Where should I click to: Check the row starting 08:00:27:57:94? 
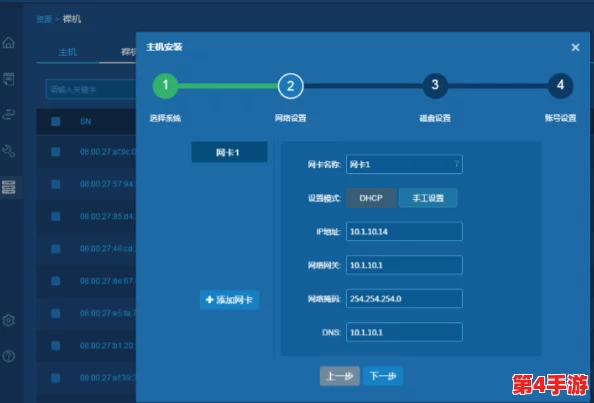point(56,184)
